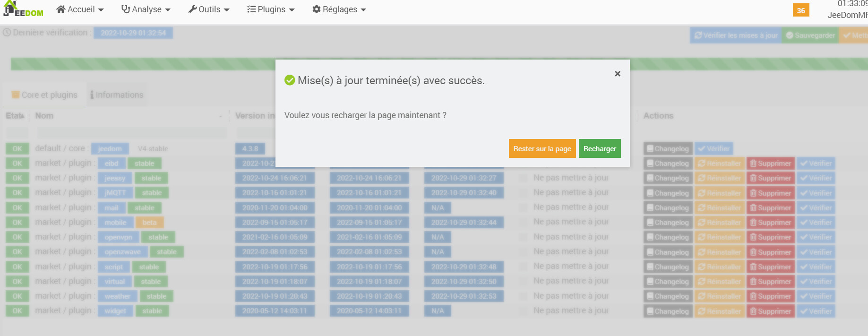Click the Recharger button
The height and width of the screenshot is (336, 868).
(600, 148)
